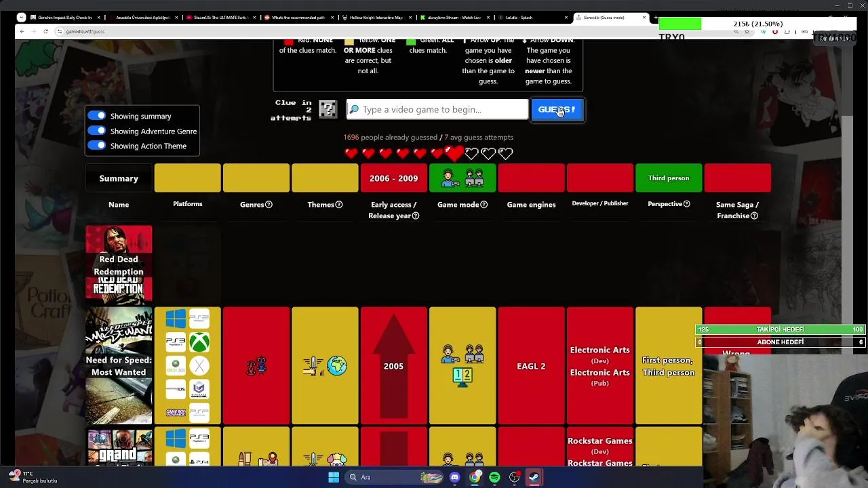
Task: Click the last empty heart icon
Action: click(505, 153)
